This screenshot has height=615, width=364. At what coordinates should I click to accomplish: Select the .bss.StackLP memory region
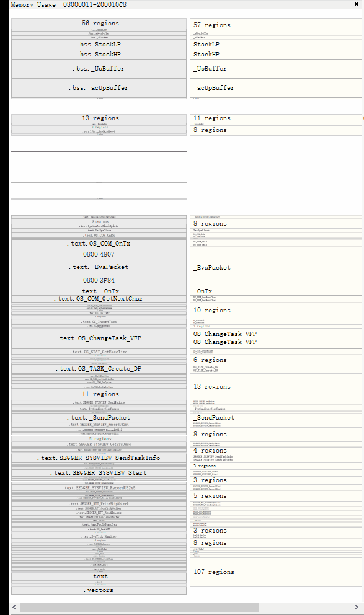[99, 44]
